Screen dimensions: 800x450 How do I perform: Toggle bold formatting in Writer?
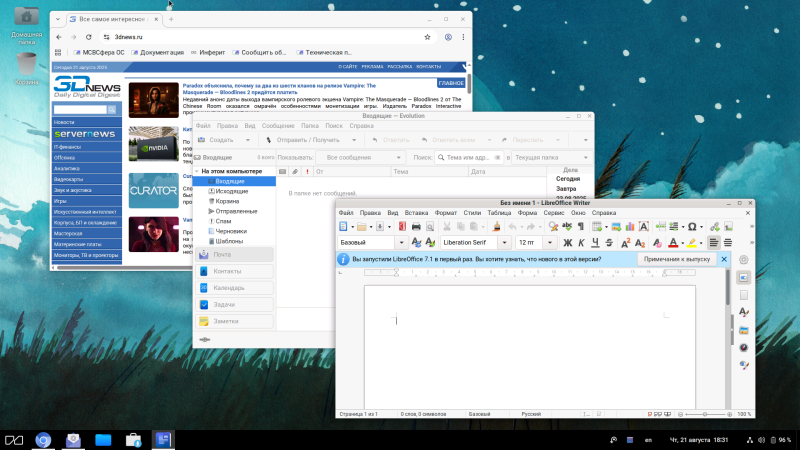click(567, 243)
